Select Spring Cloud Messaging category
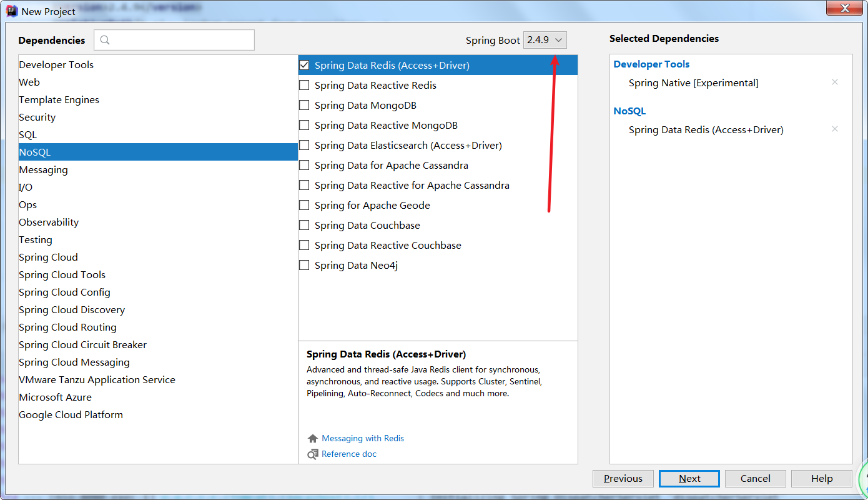868x500 pixels. [158, 362]
